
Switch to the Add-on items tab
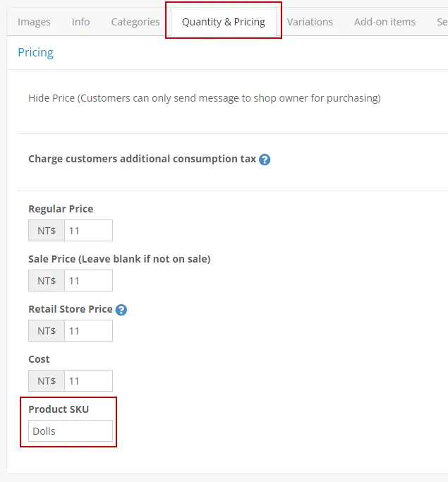point(385,22)
